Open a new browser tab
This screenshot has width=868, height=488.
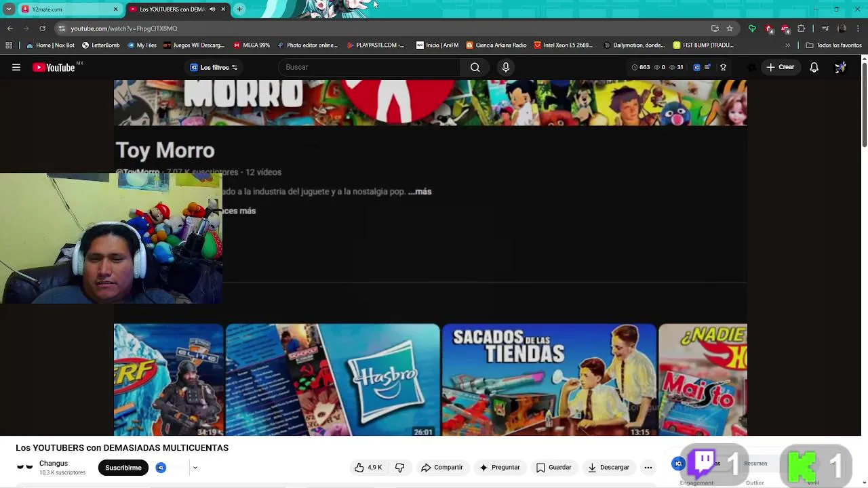[239, 9]
